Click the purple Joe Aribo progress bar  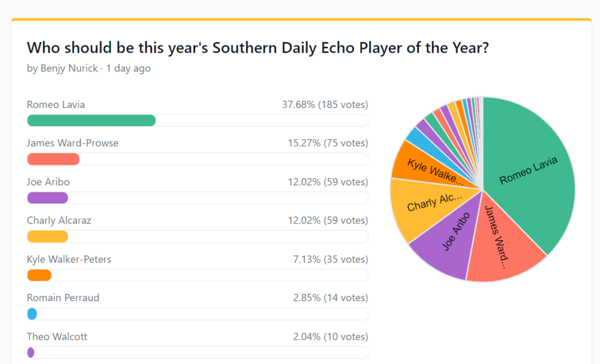(x=47, y=198)
